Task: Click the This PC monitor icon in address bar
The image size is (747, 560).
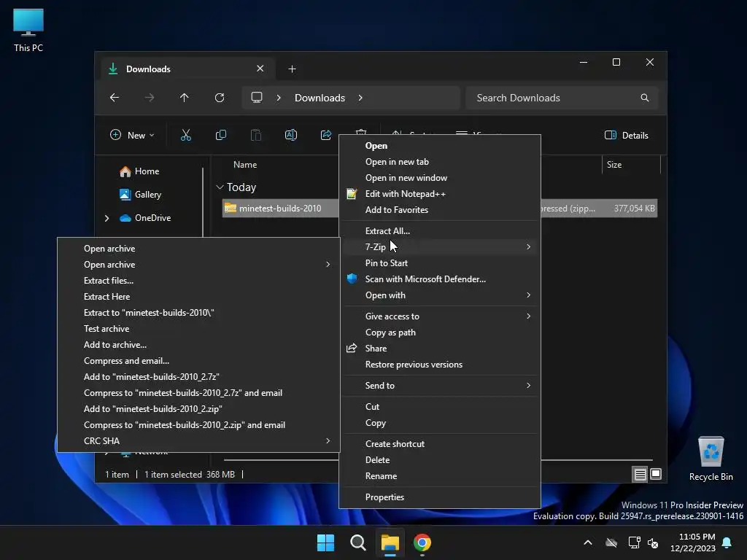Action: coord(257,98)
